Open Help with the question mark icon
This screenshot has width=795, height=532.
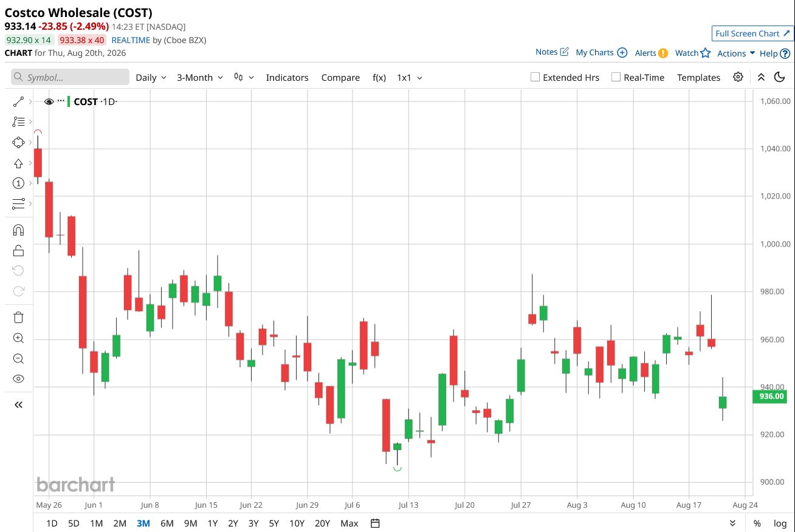pyautogui.click(x=785, y=53)
